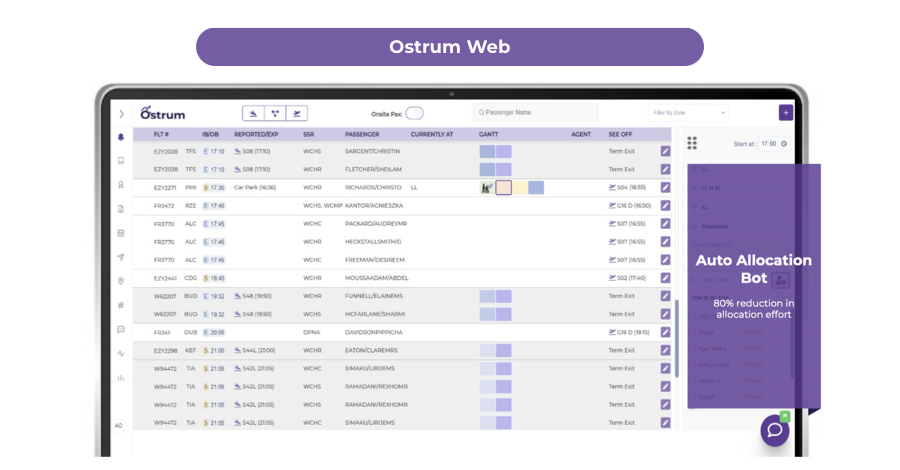Click the table vertical scrollbar
The width and height of the screenshot is (900, 470).
(677, 339)
